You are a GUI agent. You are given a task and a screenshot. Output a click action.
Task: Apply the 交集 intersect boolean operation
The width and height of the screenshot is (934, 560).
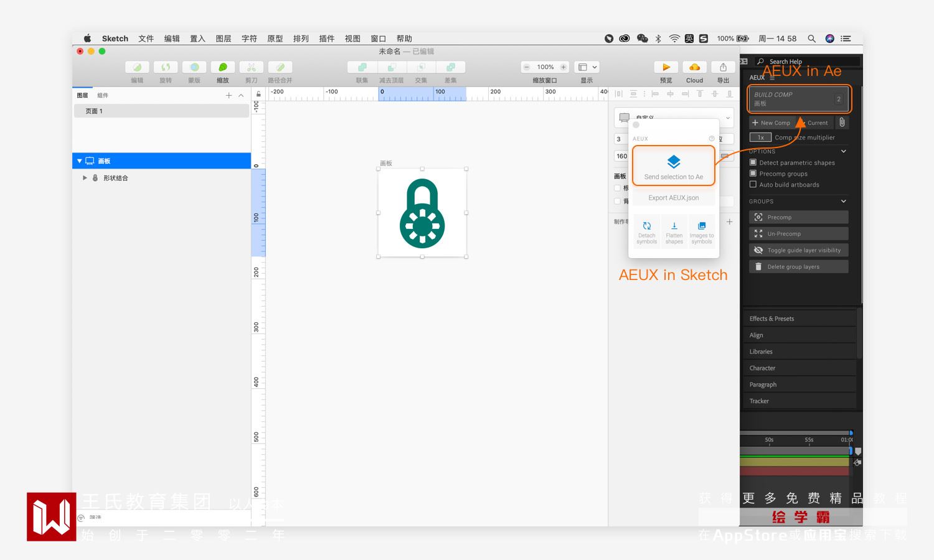(421, 67)
